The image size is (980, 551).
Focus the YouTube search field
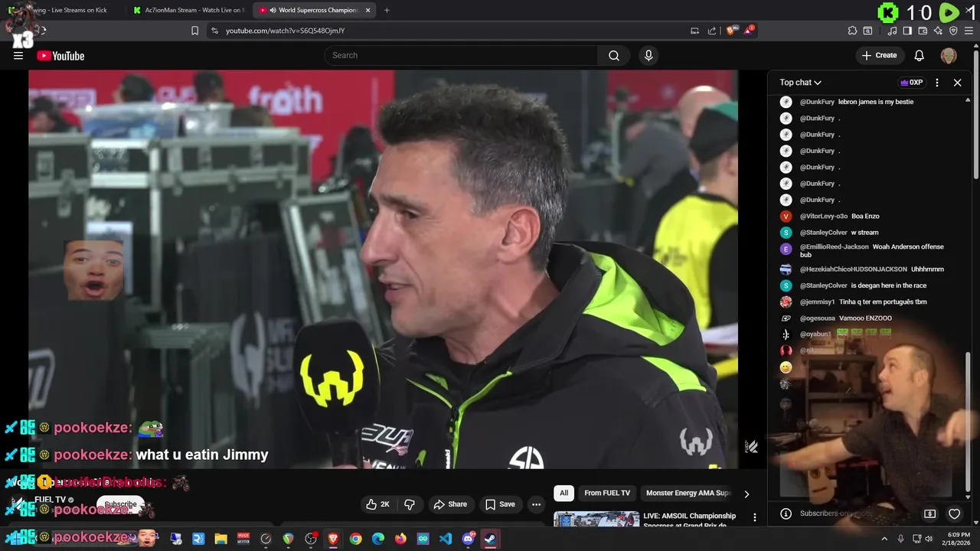(x=461, y=55)
